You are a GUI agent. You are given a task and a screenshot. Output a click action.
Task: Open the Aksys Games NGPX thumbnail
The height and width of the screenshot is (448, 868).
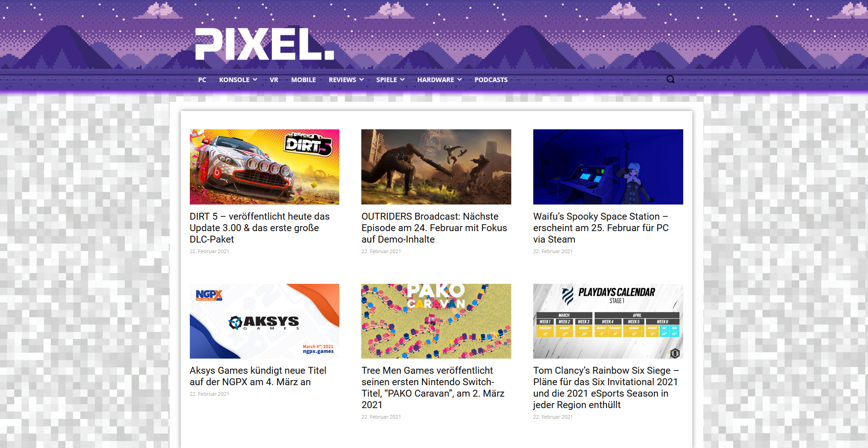265,321
